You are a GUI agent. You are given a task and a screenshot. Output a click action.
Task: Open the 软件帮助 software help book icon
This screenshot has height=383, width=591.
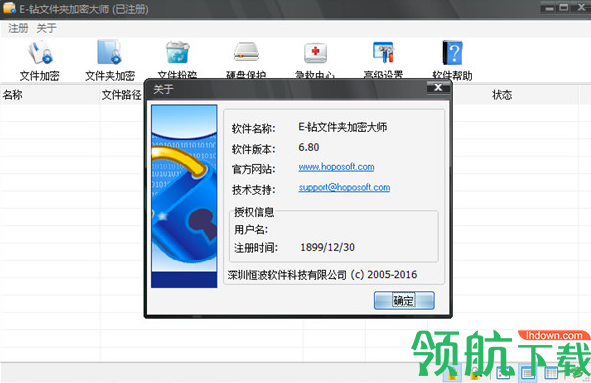(x=452, y=61)
